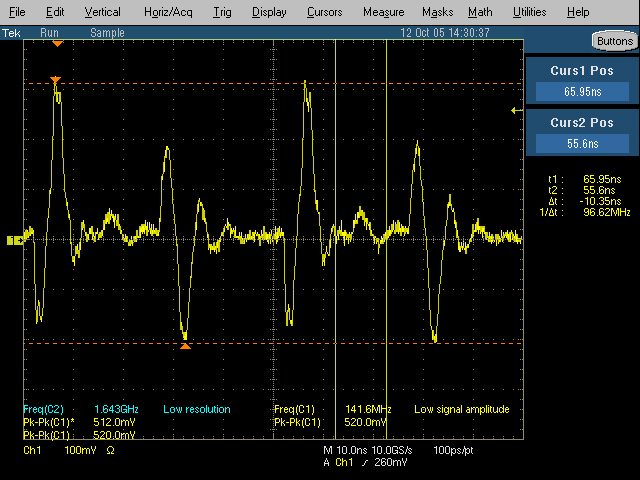Click the trigger A Ch1 260mV readout
This screenshot has width=640, height=480.
pyautogui.click(x=365, y=462)
